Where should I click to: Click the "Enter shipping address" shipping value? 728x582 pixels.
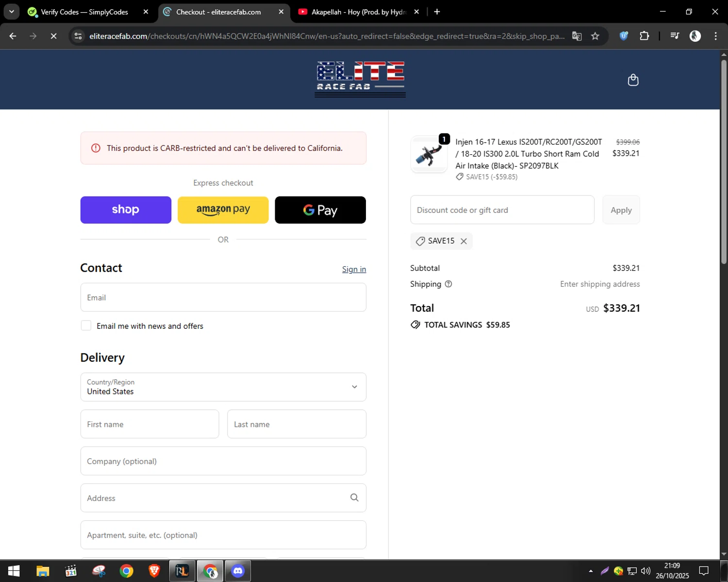(600, 284)
